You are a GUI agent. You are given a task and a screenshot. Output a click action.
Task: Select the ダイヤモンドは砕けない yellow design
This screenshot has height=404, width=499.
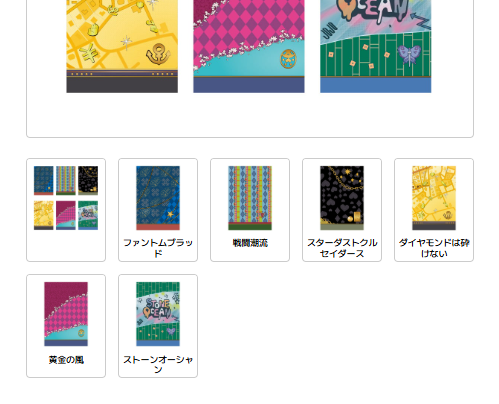coord(434,198)
